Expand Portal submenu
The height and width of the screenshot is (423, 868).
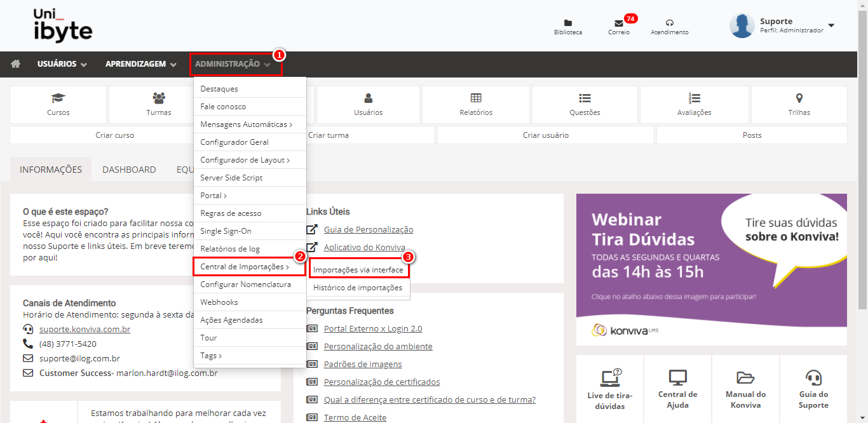tap(250, 196)
